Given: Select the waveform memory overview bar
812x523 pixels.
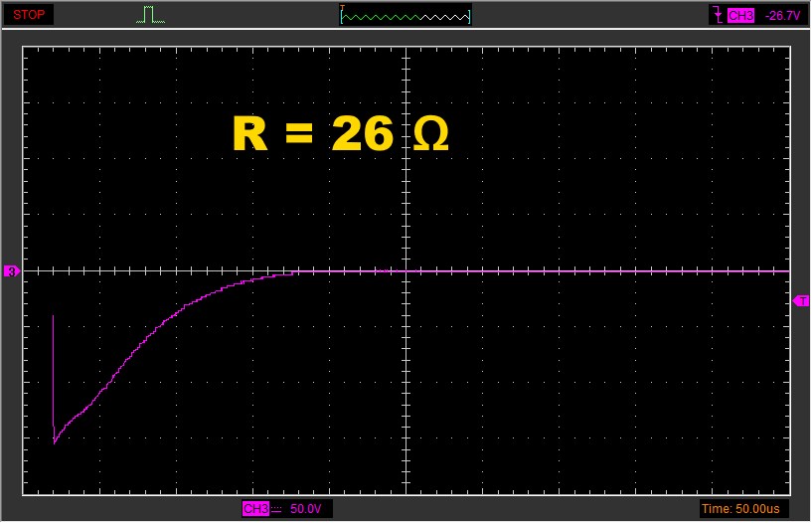Looking at the screenshot, I should [406, 17].
